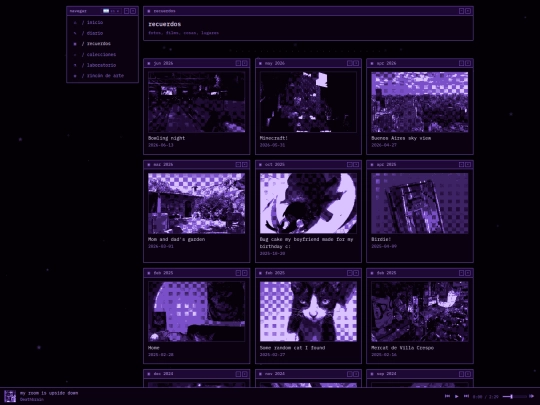This screenshot has height=405, width=540.
Task: Click 'fotos, films, cosas, lugares' subtitle
Action: click(184, 33)
